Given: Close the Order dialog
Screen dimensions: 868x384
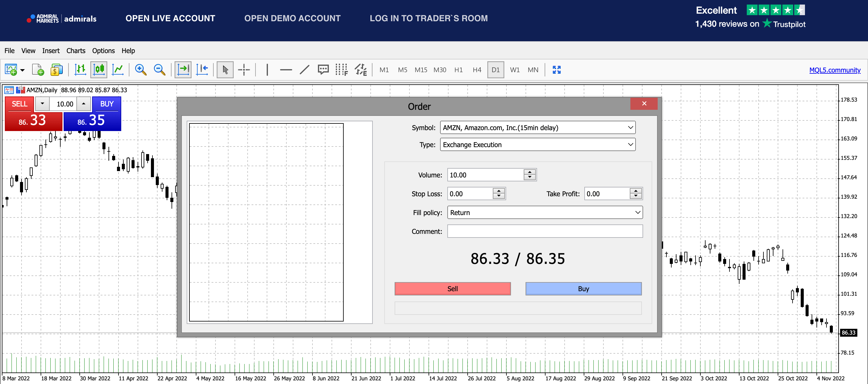Looking at the screenshot, I should pos(644,103).
